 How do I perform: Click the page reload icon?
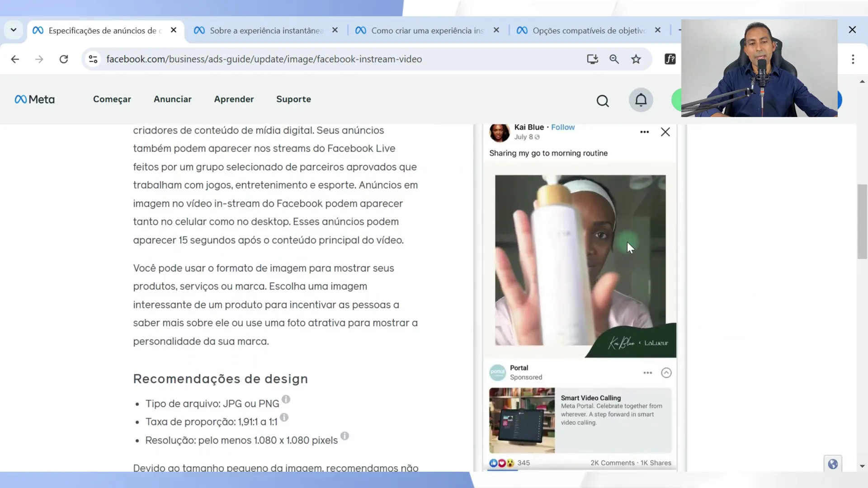point(64,59)
